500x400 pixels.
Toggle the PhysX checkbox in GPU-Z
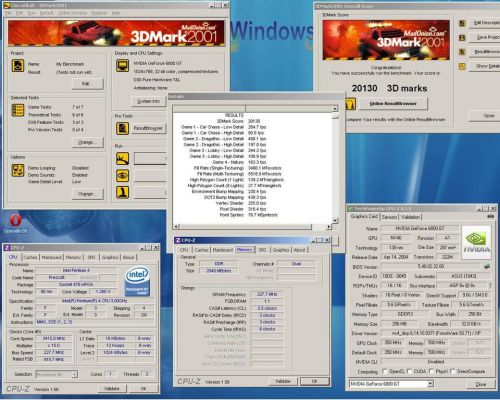(x=432, y=371)
